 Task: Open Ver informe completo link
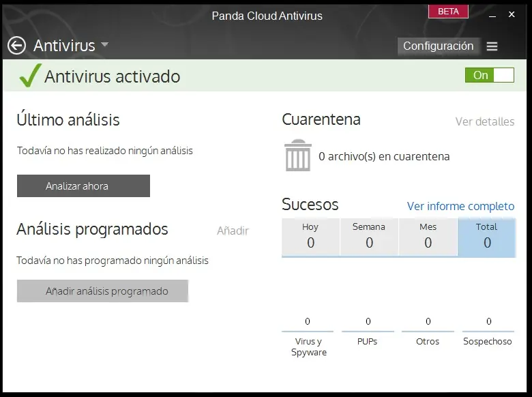[461, 206]
